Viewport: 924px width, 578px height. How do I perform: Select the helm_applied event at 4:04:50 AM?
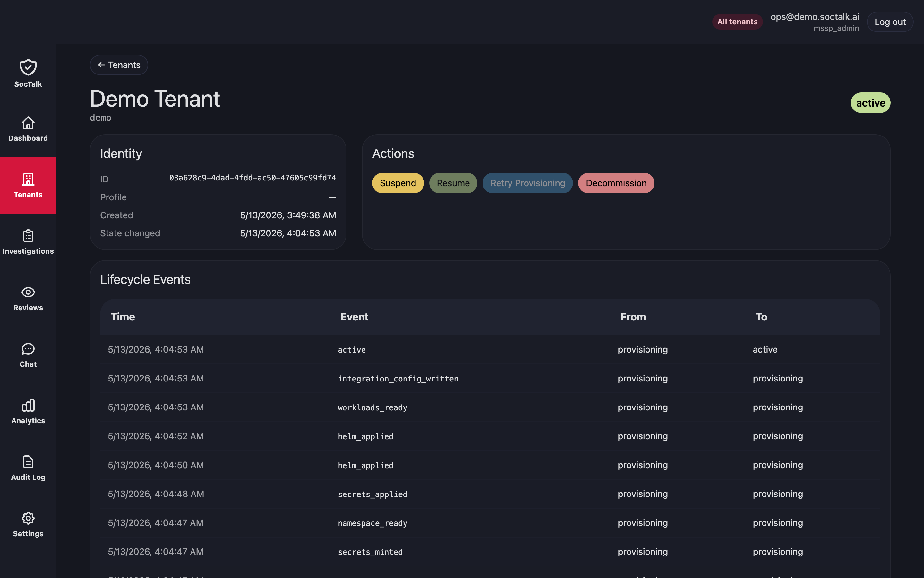[x=366, y=465]
